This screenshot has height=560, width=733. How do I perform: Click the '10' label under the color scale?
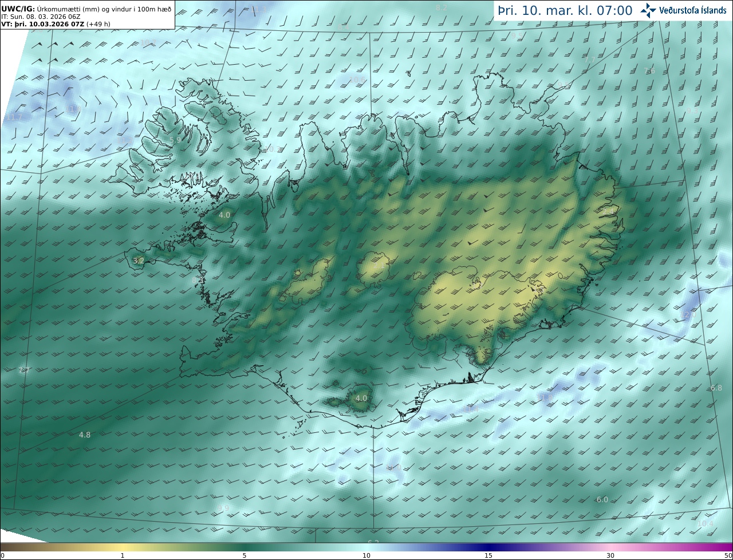[366, 555]
